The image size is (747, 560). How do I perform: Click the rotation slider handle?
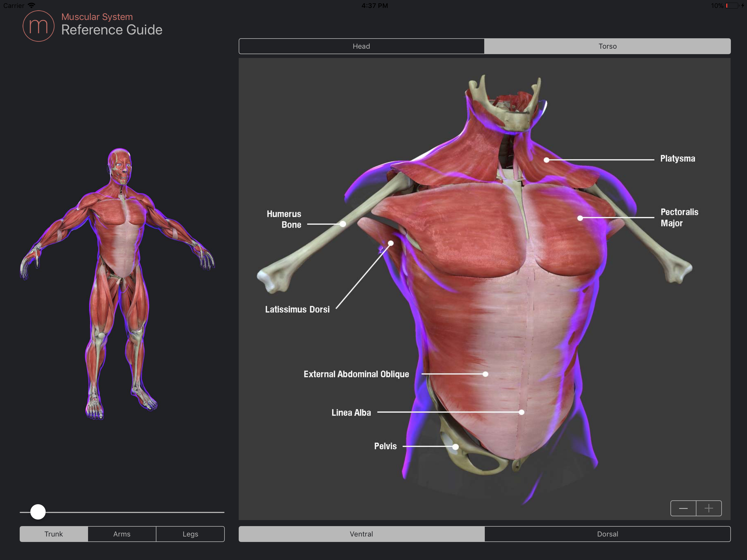point(38,512)
